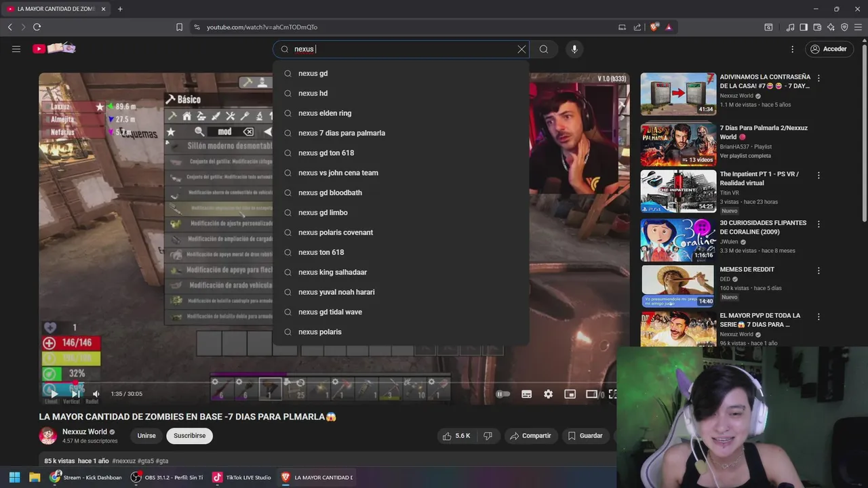This screenshot has width=868, height=488.
Task: Open options for EL MAYOR PVP video
Action: (x=818, y=317)
